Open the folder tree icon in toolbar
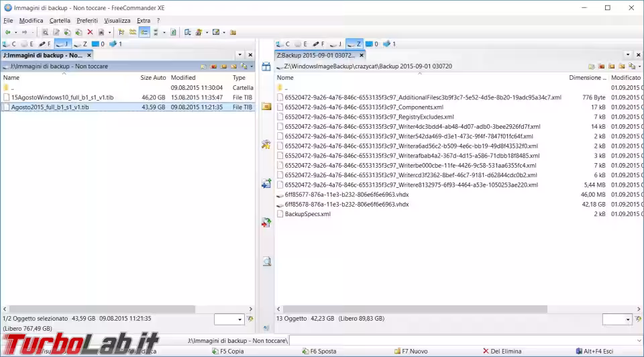644x357 pixels. [x=121, y=32]
